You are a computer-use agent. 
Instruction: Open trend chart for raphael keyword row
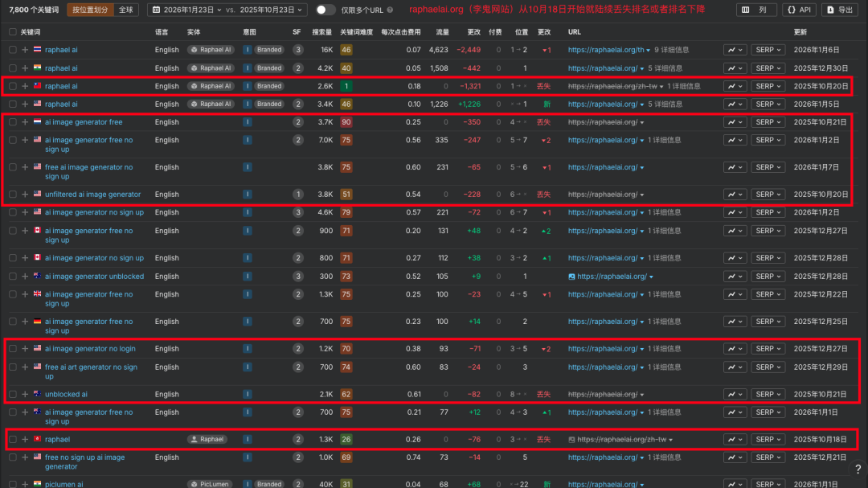tap(735, 439)
